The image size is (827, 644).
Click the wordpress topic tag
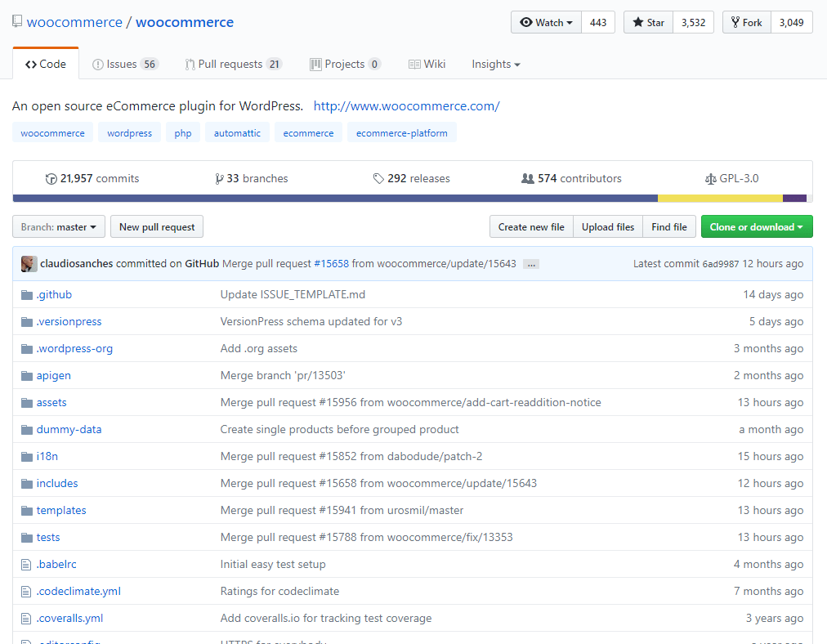click(x=129, y=133)
